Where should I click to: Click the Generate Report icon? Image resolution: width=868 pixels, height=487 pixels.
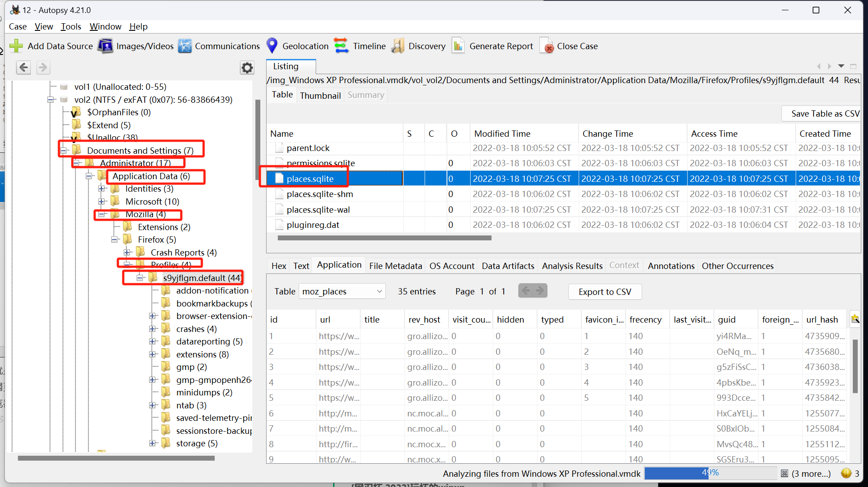click(x=458, y=46)
